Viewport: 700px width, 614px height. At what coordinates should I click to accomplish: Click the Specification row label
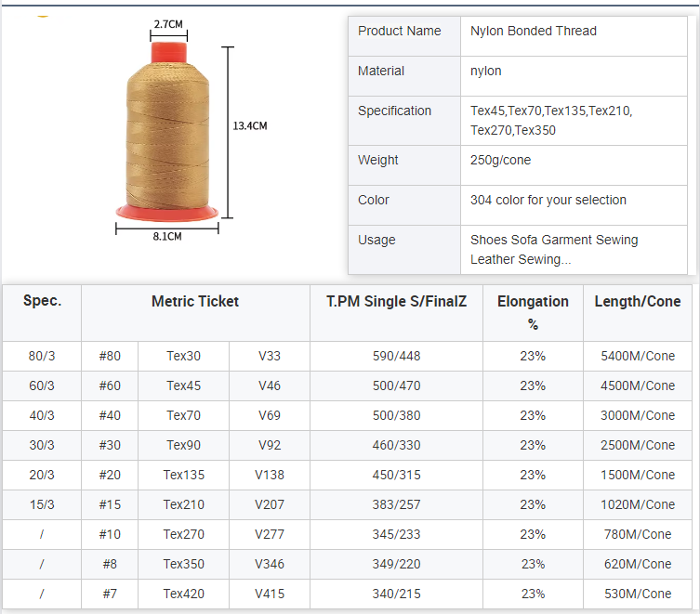coord(394,111)
